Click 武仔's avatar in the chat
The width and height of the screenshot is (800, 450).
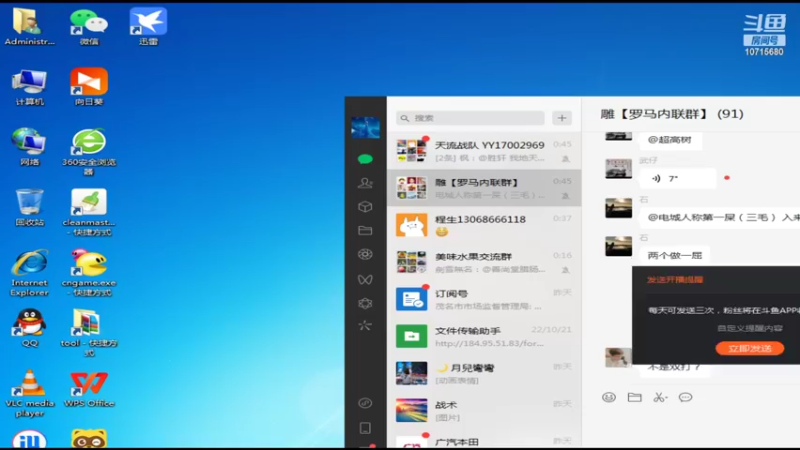618,168
